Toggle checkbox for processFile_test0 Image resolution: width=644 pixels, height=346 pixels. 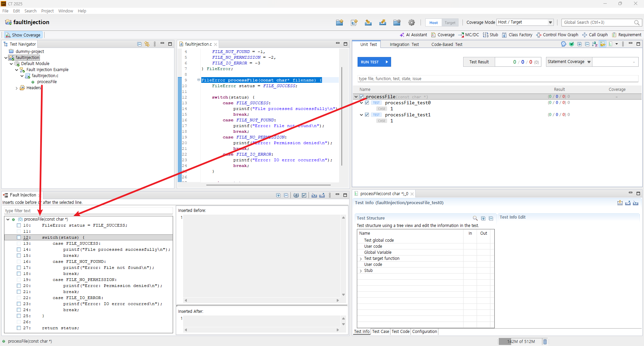tap(367, 103)
